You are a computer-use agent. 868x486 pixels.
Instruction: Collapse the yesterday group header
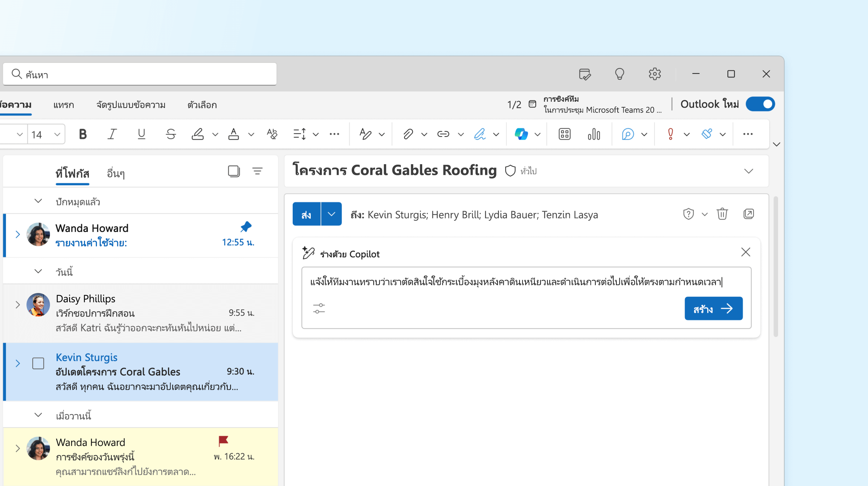tap(38, 415)
